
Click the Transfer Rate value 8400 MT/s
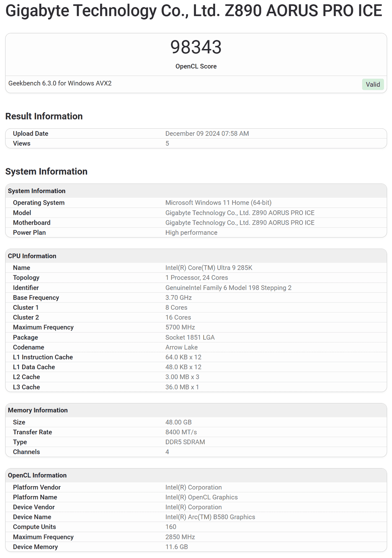tap(181, 432)
